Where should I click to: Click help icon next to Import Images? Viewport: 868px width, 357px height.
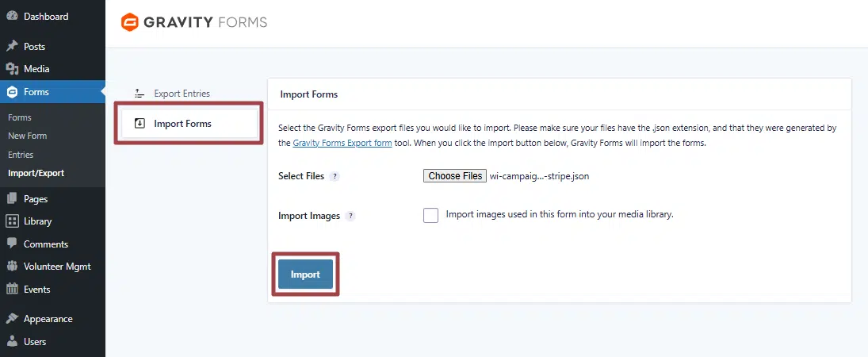click(x=350, y=216)
